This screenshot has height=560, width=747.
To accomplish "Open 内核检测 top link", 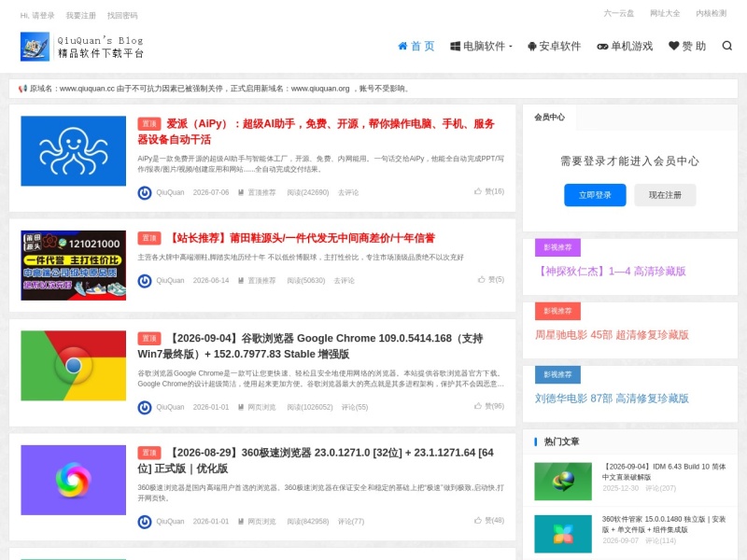I will click(x=712, y=13).
